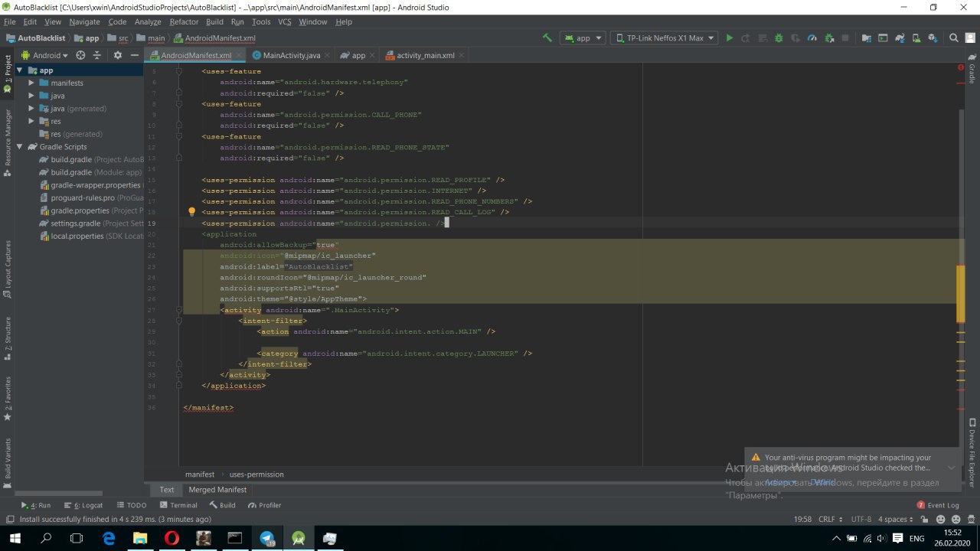This screenshot has height=551, width=980.
Task: Open the Logcat tool window button
Action: (x=83, y=505)
